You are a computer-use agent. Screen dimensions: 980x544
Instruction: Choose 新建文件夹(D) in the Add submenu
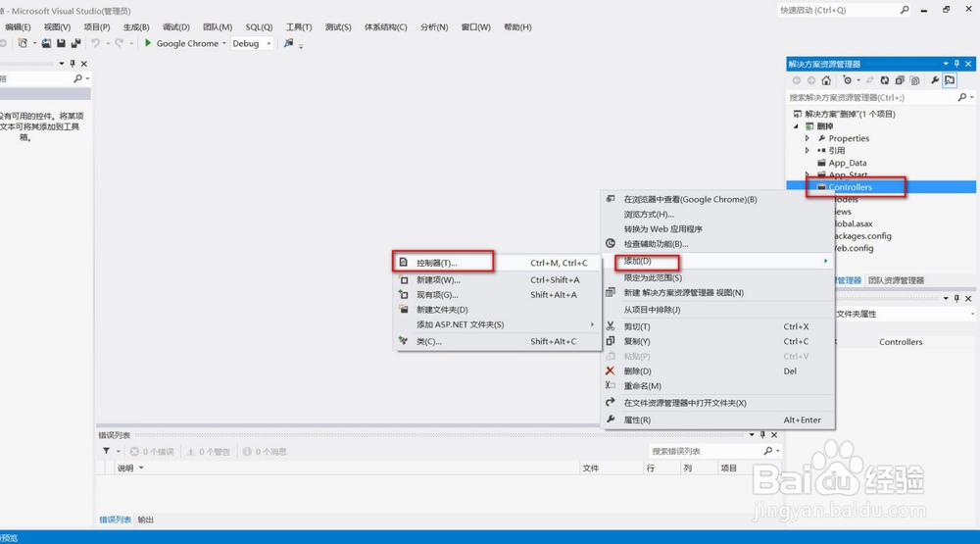pos(498,310)
